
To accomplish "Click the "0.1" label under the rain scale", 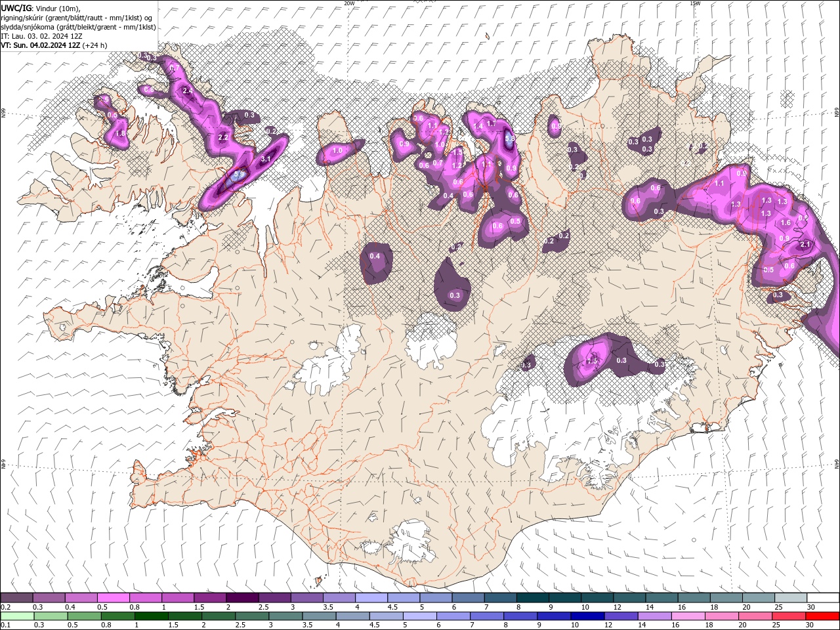I will (x=5, y=625).
